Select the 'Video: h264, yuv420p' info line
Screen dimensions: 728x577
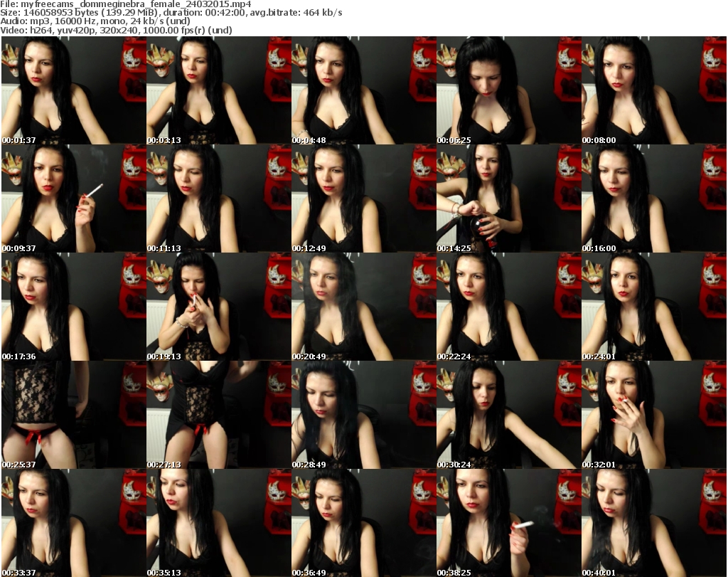116,30
